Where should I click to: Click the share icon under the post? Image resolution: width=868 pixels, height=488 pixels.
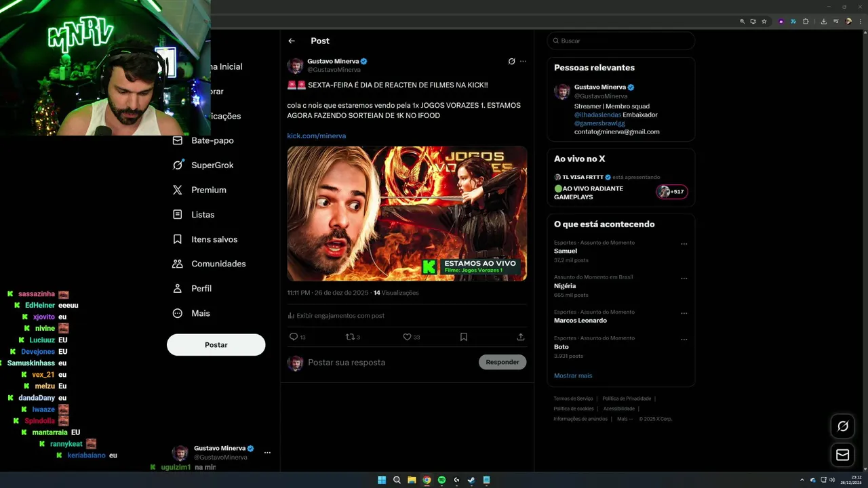pyautogui.click(x=521, y=337)
